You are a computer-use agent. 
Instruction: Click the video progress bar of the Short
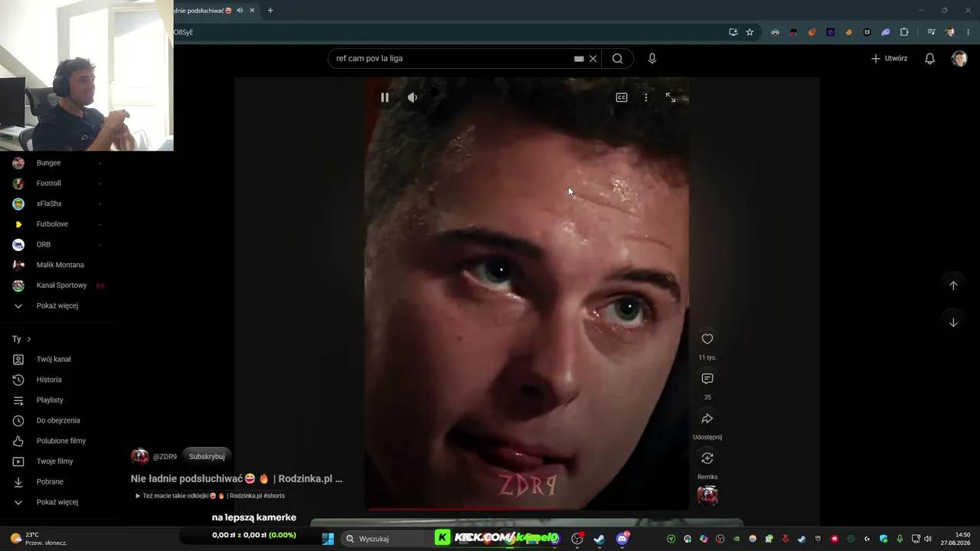[x=527, y=509]
